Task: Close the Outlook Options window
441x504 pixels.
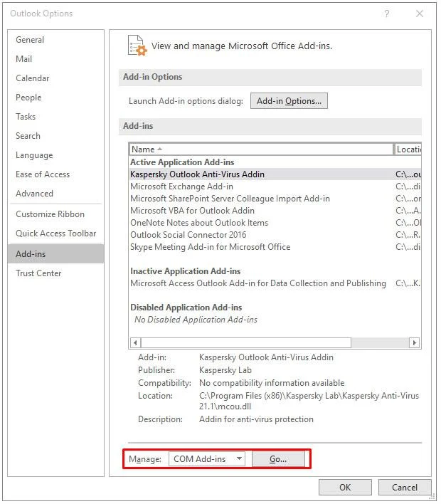Action: (420, 14)
